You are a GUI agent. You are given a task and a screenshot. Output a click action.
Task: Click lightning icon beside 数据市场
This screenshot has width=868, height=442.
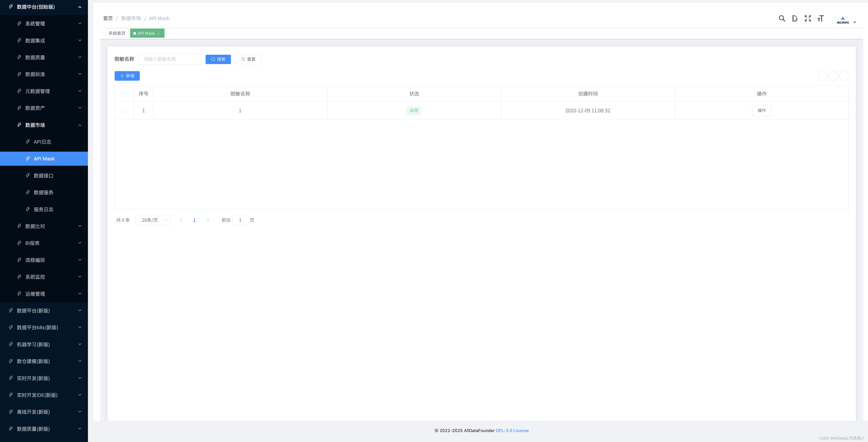point(19,125)
